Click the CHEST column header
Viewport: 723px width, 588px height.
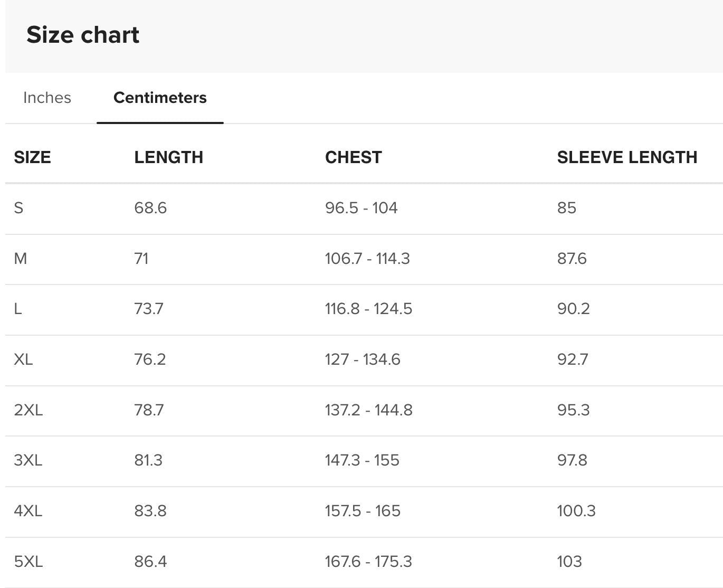353,157
